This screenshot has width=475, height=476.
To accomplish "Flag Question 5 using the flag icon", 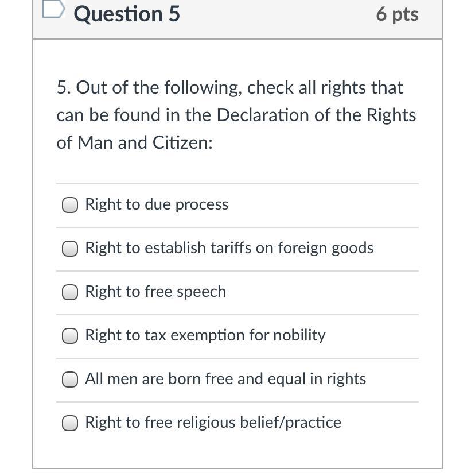I will tap(53, 10).
